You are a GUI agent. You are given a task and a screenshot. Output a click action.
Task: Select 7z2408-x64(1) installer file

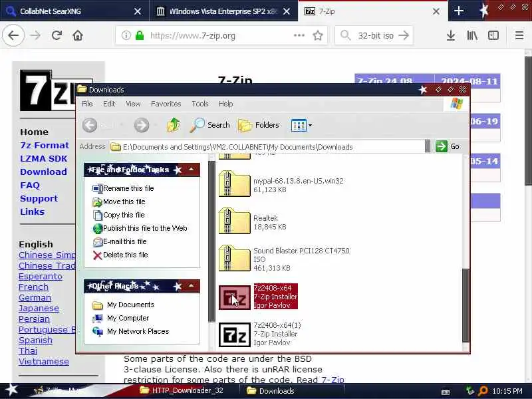(x=260, y=334)
